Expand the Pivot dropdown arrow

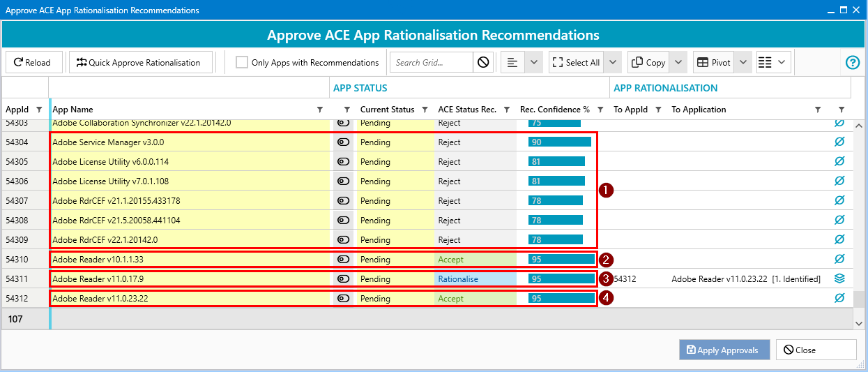coord(743,62)
